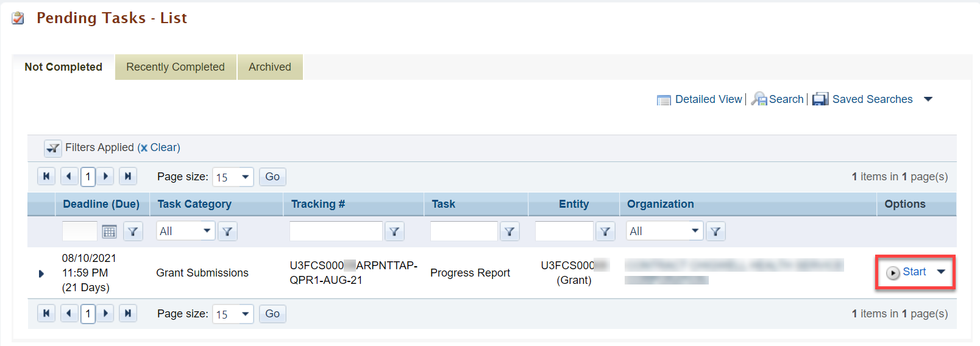Screen dimensions: 980x346
Task: Click the Deadline filter input field
Action: [80, 231]
